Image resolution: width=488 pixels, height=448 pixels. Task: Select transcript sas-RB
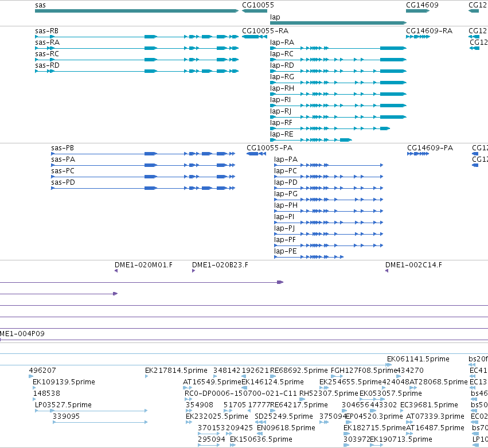136,37
